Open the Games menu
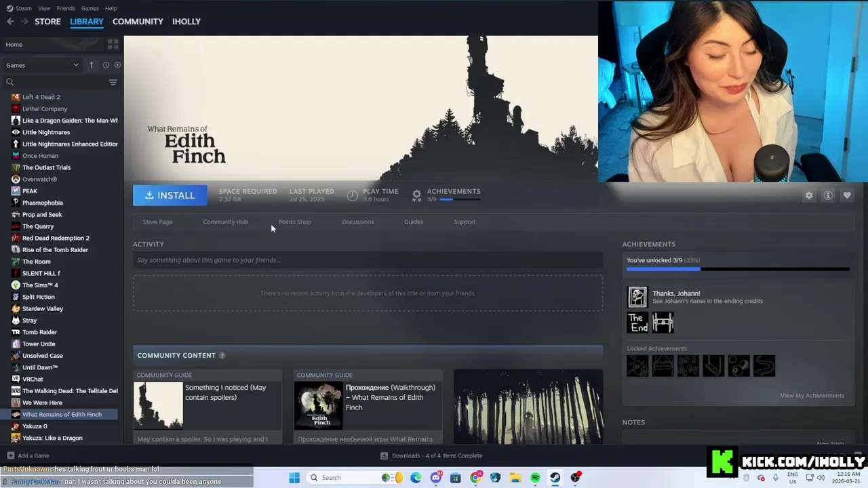This screenshot has height=488, width=868. pos(90,8)
